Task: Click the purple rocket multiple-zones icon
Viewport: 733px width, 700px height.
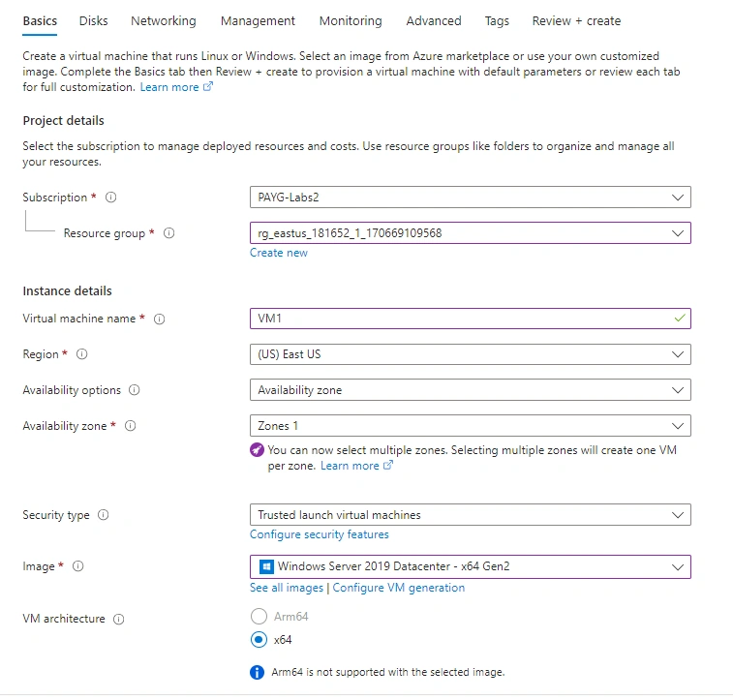Action: coord(257,450)
